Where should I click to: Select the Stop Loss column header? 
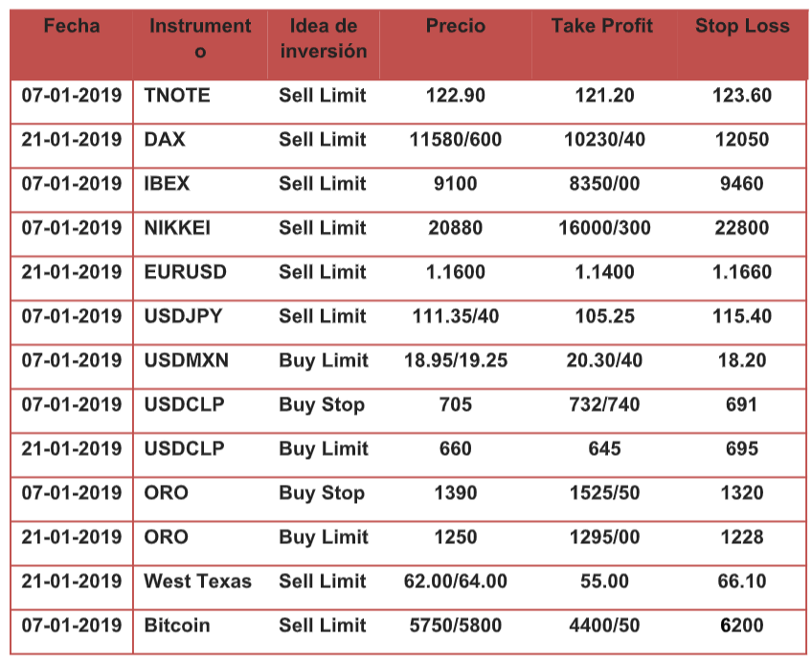[x=742, y=26]
